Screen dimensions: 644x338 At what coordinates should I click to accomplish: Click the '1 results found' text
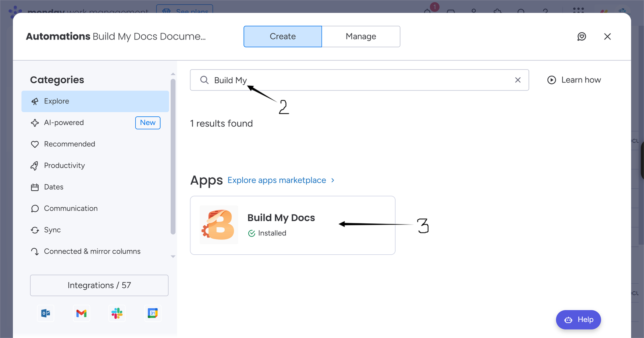(x=221, y=124)
